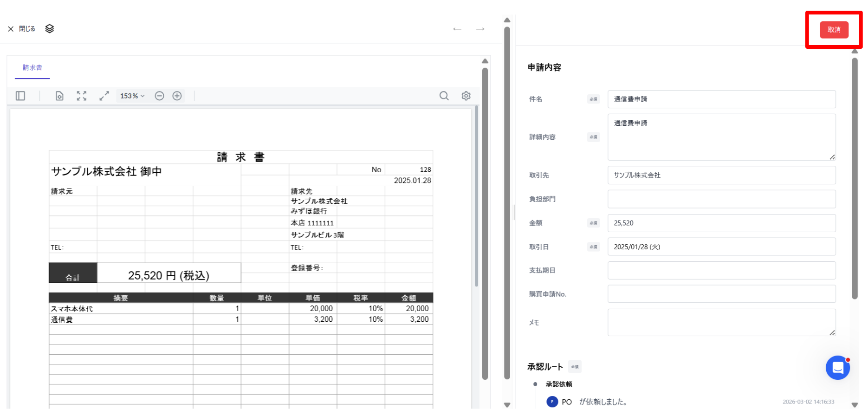This screenshot has width=868, height=416.
Task: Edit the 件名 input field
Action: pos(721,99)
